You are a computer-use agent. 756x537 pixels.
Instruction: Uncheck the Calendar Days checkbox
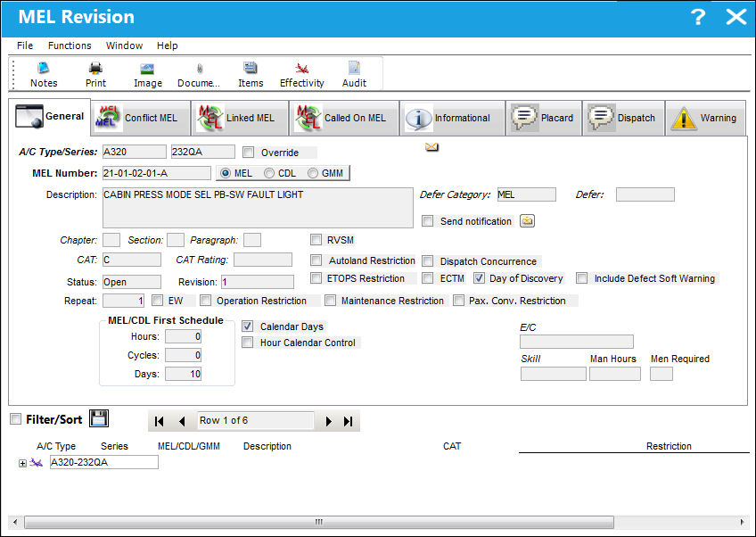tap(247, 326)
